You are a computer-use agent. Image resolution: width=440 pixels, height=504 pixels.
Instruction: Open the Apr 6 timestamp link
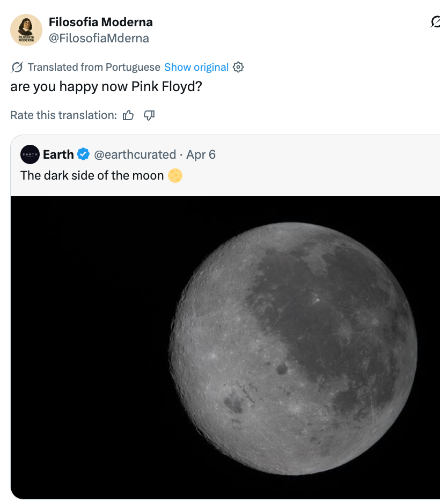(200, 154)
